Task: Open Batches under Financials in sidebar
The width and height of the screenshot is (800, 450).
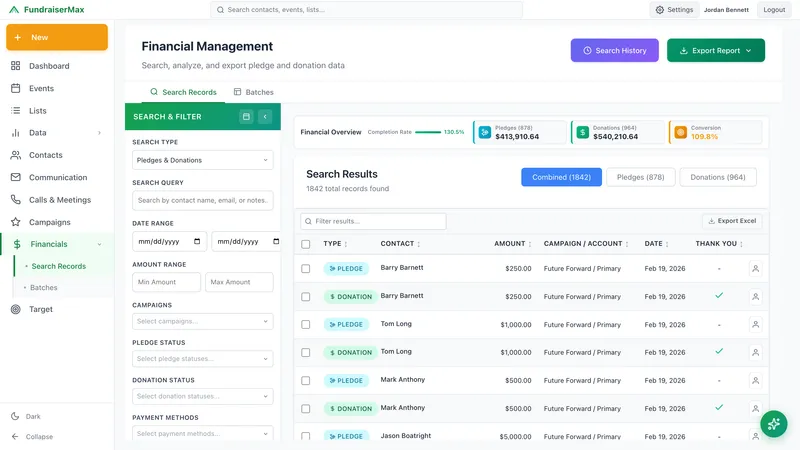Action: tap(43, 288)
